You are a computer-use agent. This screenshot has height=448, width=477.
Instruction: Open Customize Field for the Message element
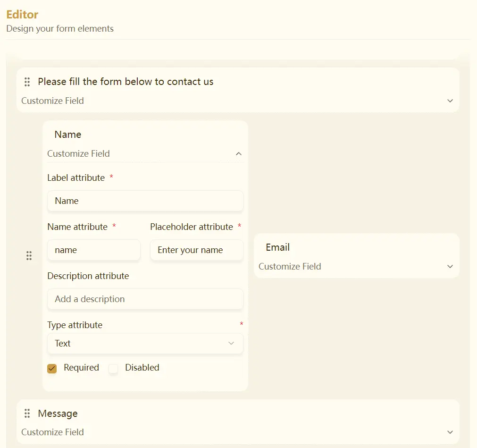53,432
